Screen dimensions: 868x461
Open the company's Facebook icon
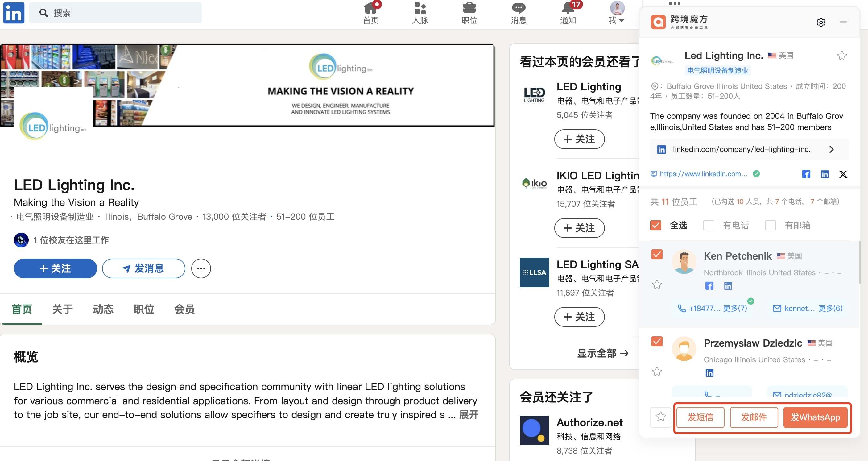pyautogui.click(x=806, y=174)
